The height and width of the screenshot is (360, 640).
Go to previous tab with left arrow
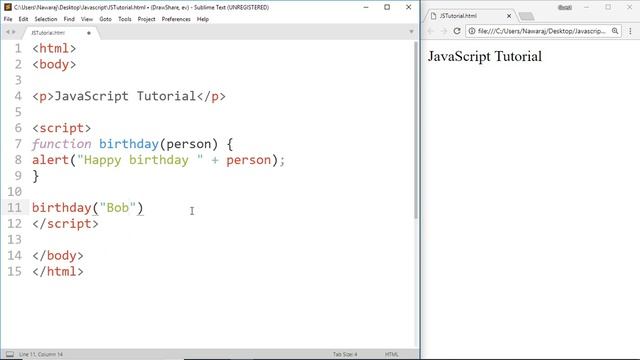pos(7,32)
